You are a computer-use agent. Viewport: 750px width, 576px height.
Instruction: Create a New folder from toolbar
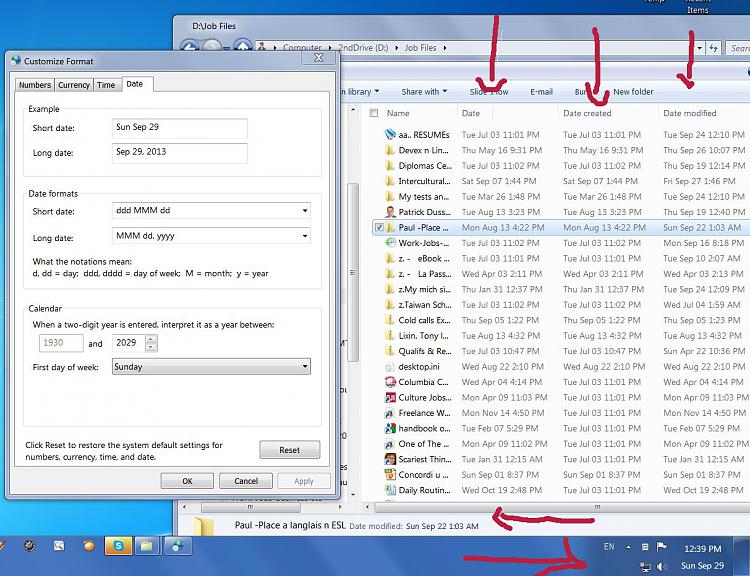click(x=633, y=92)
